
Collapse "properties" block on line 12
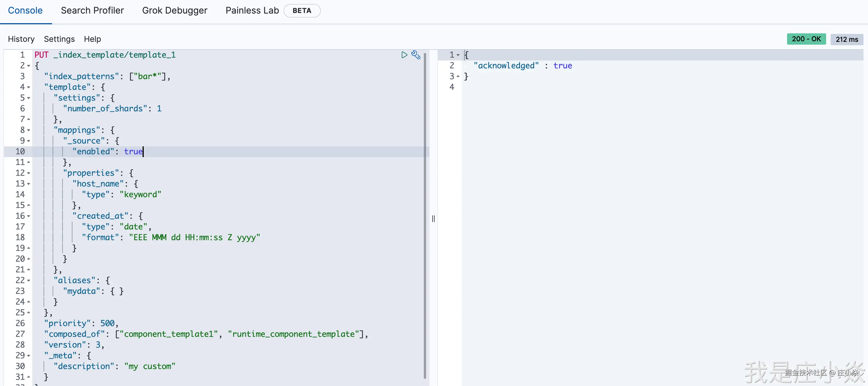coord(29,173)
